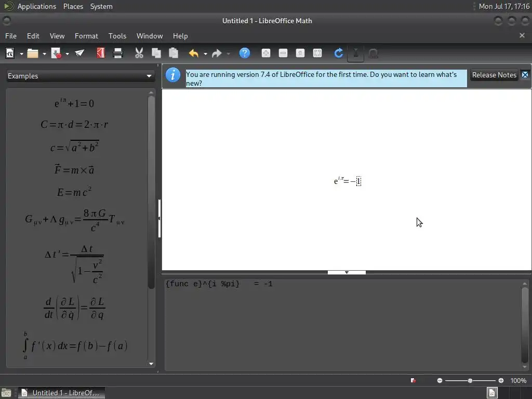Click the Zoom Out toolbar icon
The image size is (532, 399).
tap(283, 54)
